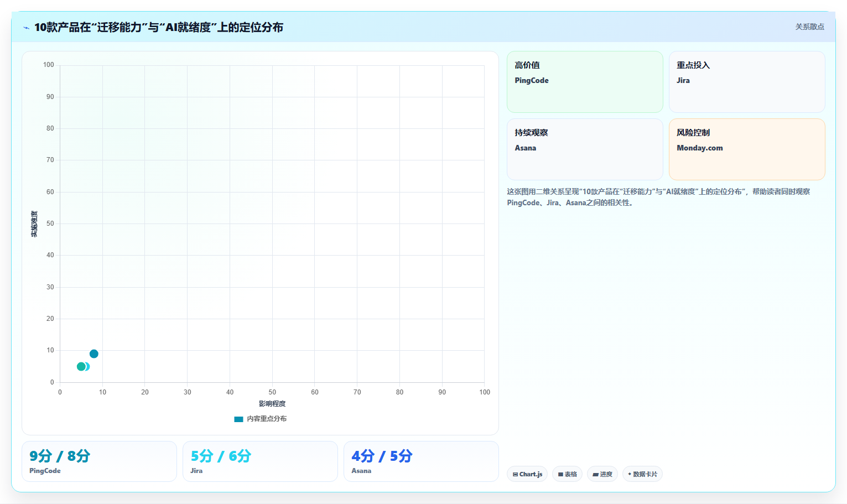Toggle the 内容重点分布 legend color box
Image resolution: width=847 pixels, height=504 pixels.
238,419
